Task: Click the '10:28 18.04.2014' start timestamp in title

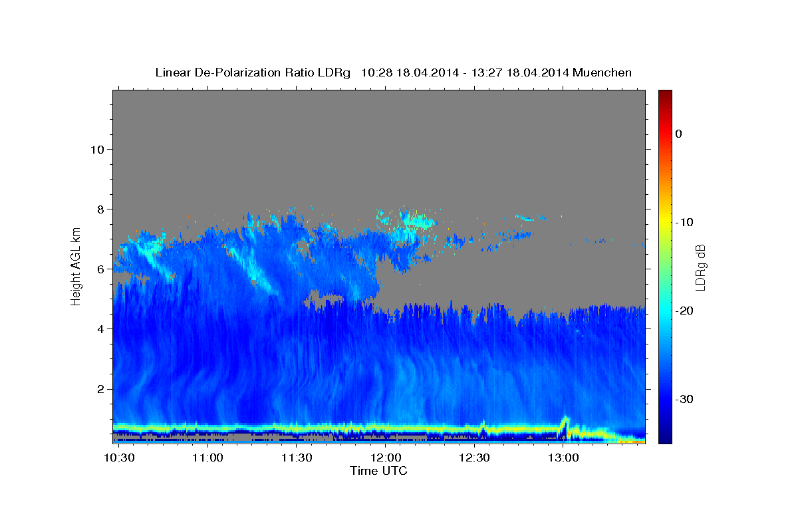Action: coord(410,72)
